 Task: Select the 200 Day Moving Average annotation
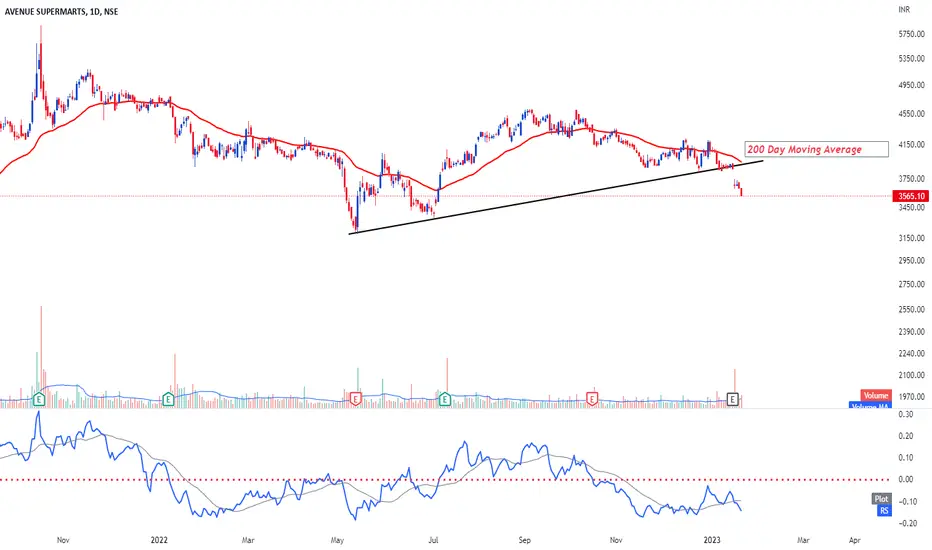pyautogui.click(x=817, y=149)
